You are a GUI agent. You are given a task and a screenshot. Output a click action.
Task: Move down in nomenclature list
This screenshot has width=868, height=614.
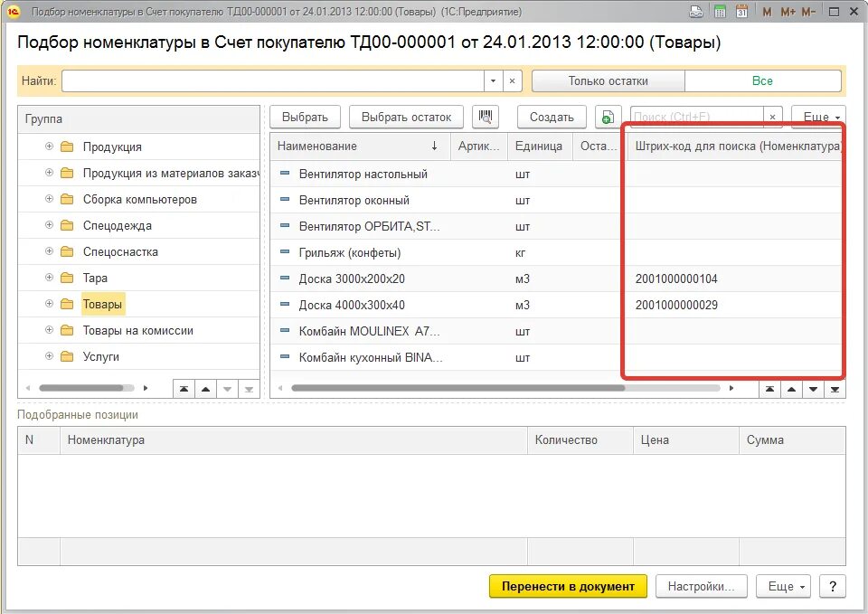click(813, 389)
